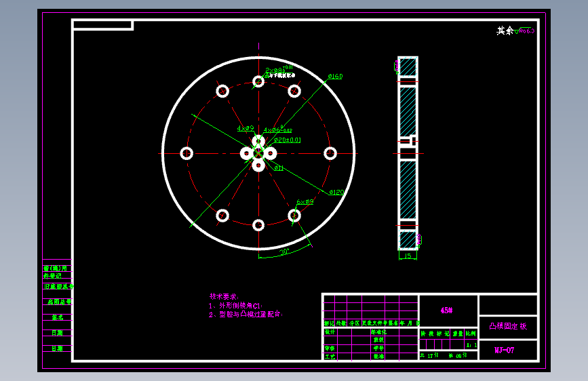588x381 pixels.
Task: Click the 45# material cell
Action: point(447,310)
